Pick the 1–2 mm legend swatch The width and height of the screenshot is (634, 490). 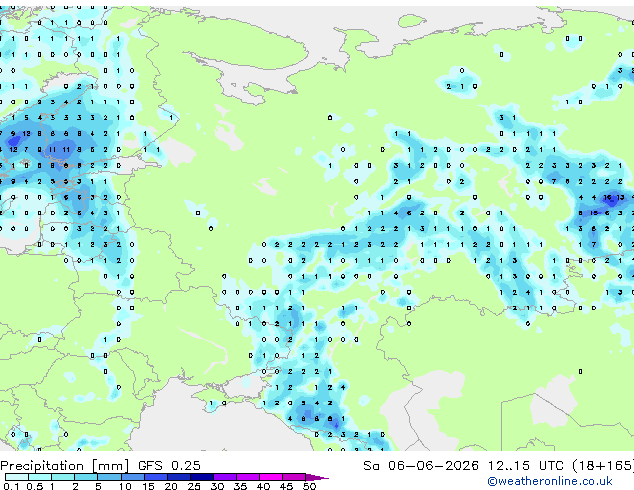coord(63,477)
